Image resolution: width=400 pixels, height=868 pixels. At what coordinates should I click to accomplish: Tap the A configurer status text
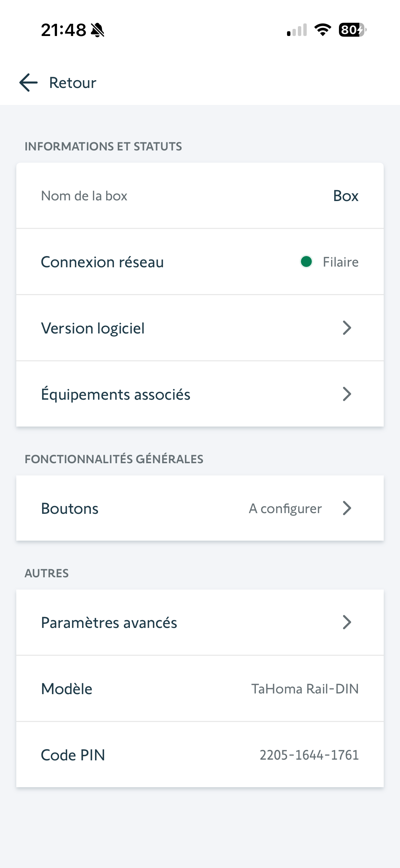point(285,509)
